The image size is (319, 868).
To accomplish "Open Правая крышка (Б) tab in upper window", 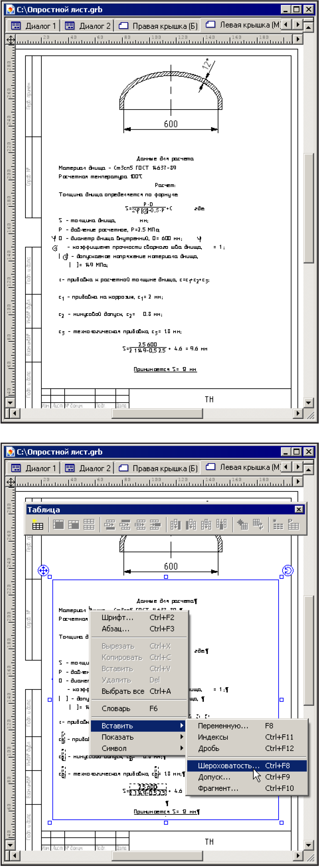I will 158,26.
